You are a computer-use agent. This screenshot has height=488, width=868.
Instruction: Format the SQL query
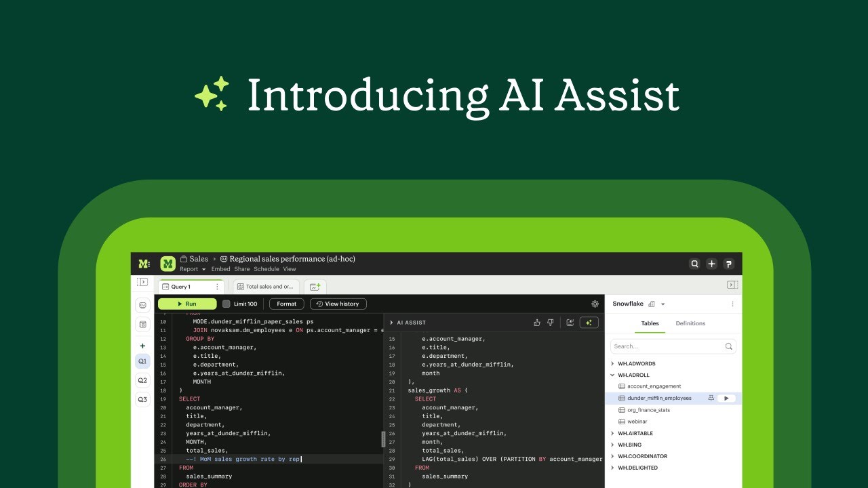click(x=287, y=304)
